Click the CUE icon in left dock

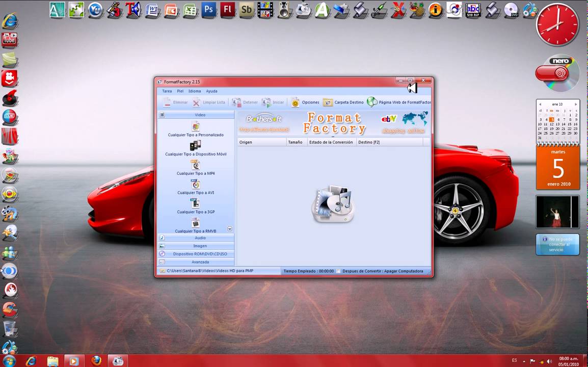(9, 117)
